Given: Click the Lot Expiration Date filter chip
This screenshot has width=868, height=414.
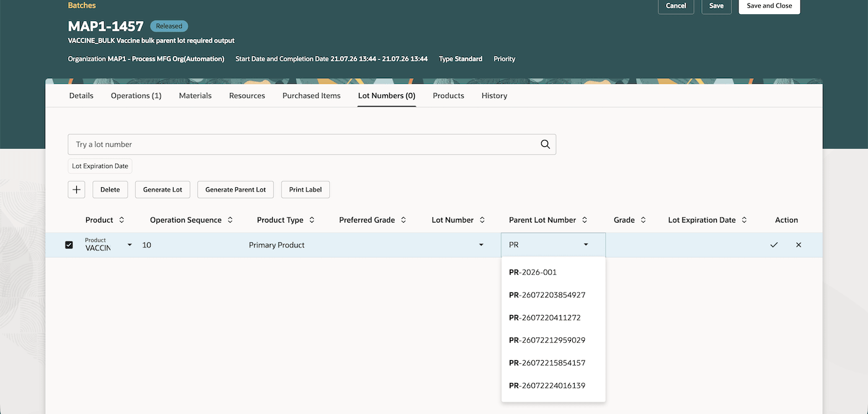Looking at the screenshot, I should (x=100, y=166).
